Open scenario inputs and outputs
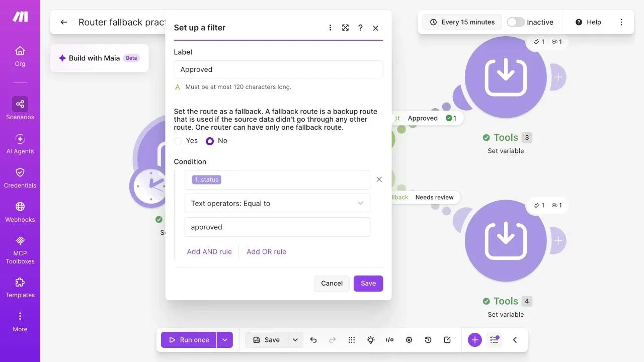 point(390,340)
